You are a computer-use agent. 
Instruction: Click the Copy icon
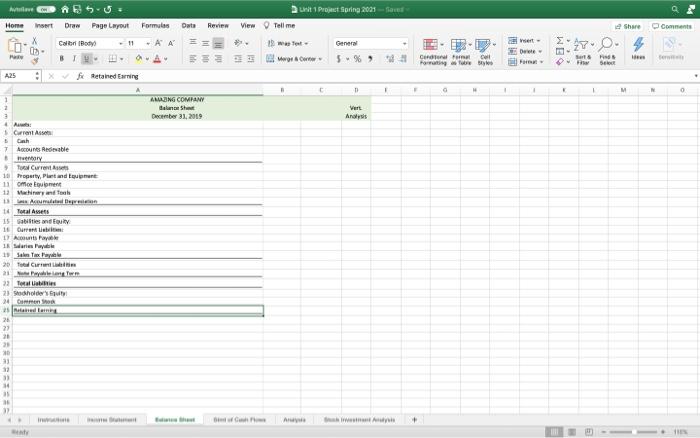[x=34, y=51]
